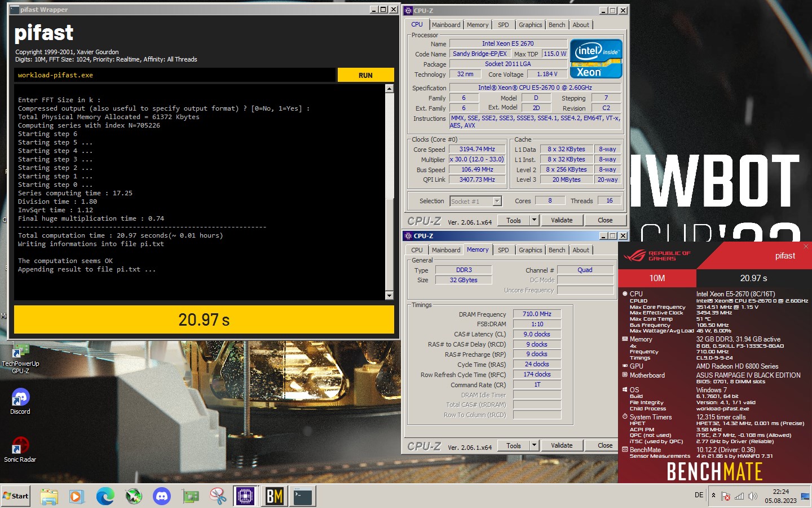This screenshot has height=508, width=812.
Task: Open the Socket #1 selection combo box
Action: [476, 201]
